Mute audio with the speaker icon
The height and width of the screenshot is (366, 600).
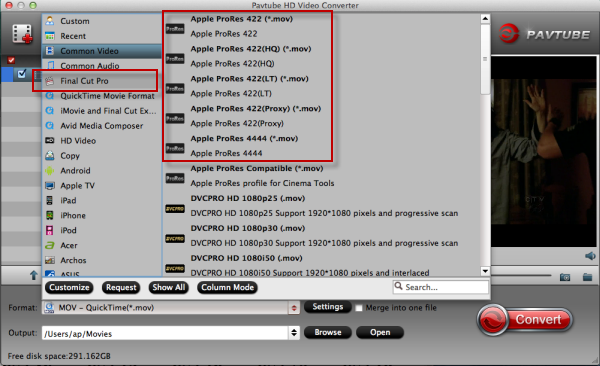coord(590,256)
